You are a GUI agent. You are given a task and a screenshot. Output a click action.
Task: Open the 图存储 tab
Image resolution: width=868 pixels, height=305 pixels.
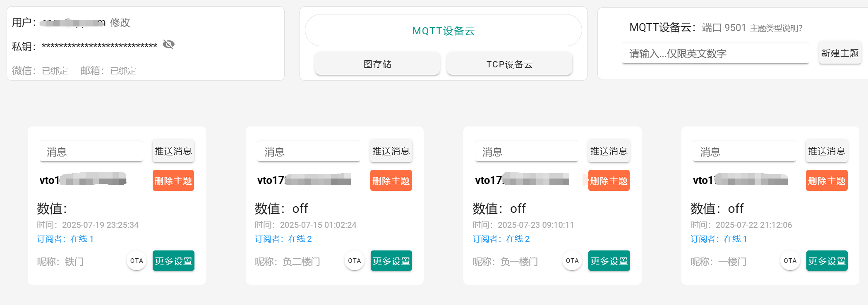tap(377, 64)
